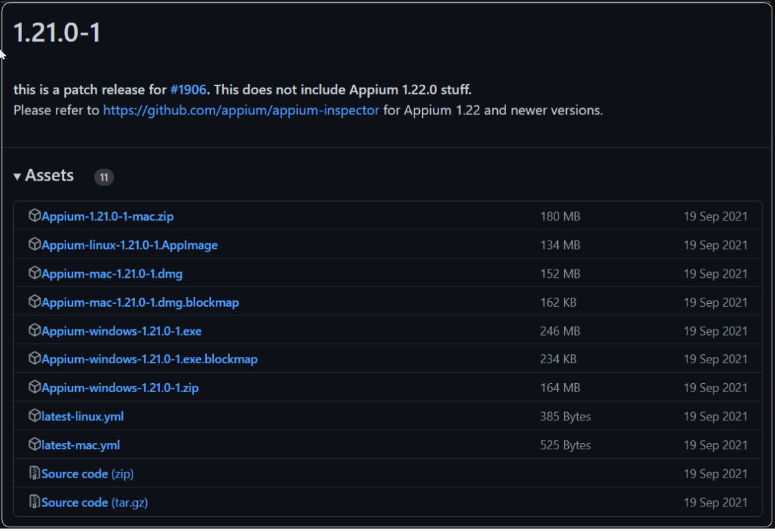Collapse the Assets section triangle
This screenshot has height=532, width=775.
tap(17, 177)
